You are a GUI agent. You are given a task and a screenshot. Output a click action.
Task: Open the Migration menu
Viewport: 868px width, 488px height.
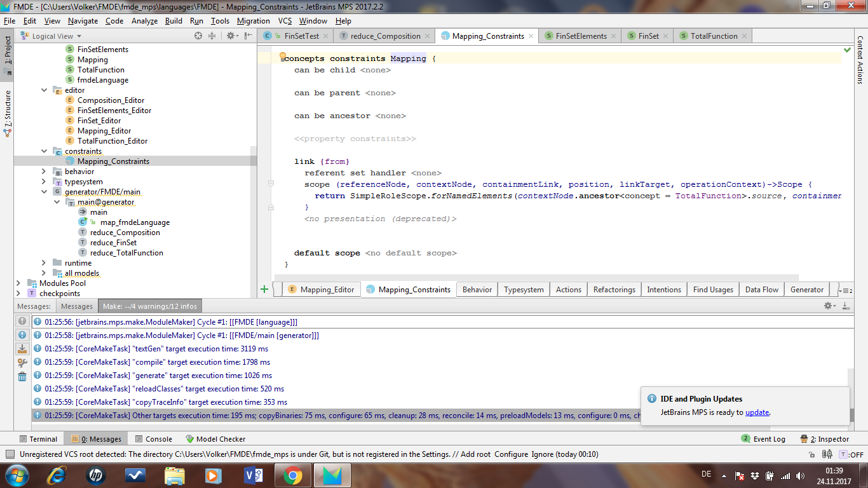253,21
